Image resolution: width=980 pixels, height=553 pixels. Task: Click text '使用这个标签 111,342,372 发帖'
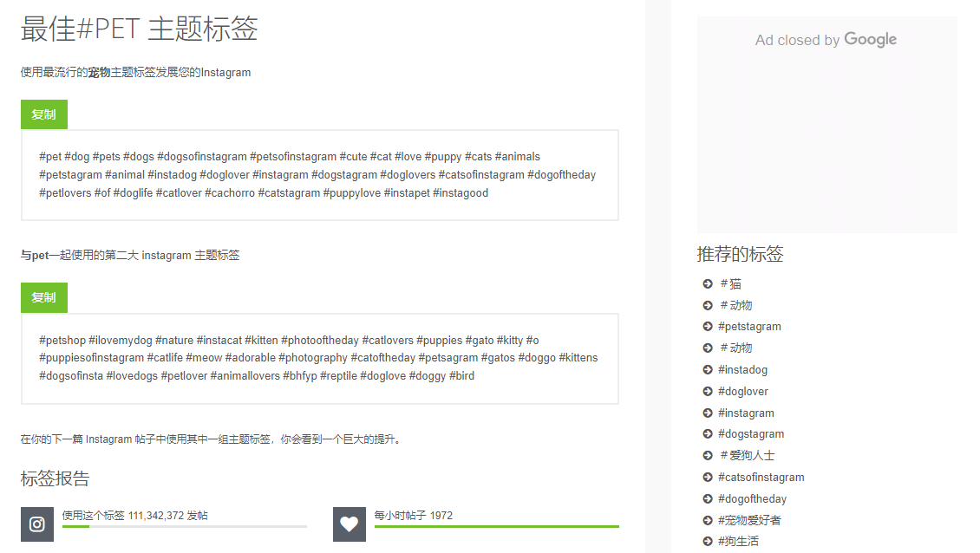click(x=135, y=516)
